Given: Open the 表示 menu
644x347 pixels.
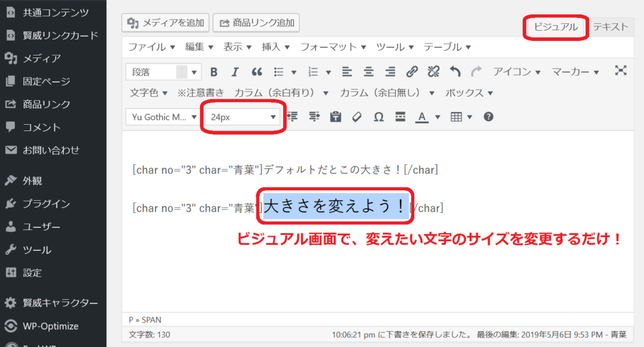Looking at the screenshot, I should [237, 47].
